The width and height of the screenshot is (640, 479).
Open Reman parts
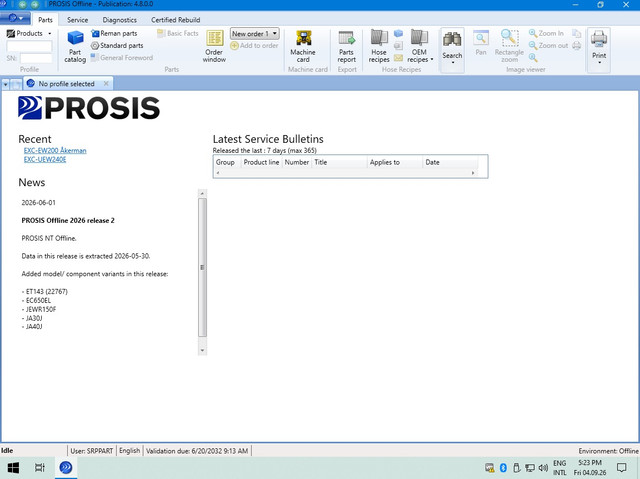(114, 33)
